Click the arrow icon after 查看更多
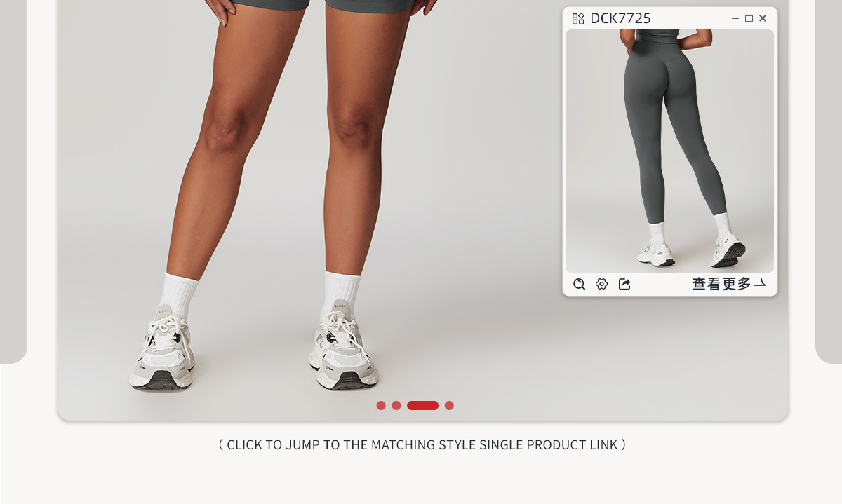842x504 pixels. point(760,284)
